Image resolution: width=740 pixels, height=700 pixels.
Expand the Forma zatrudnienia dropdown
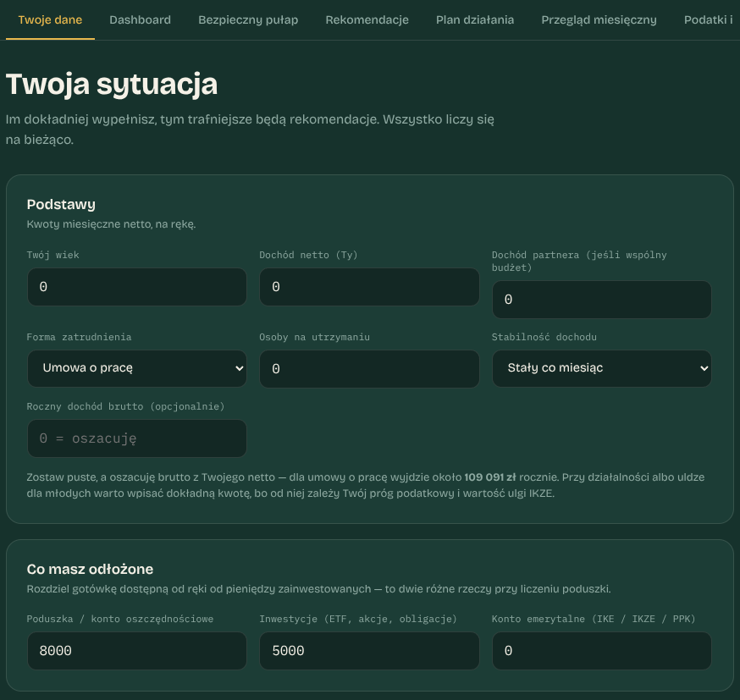coord(137,368)
